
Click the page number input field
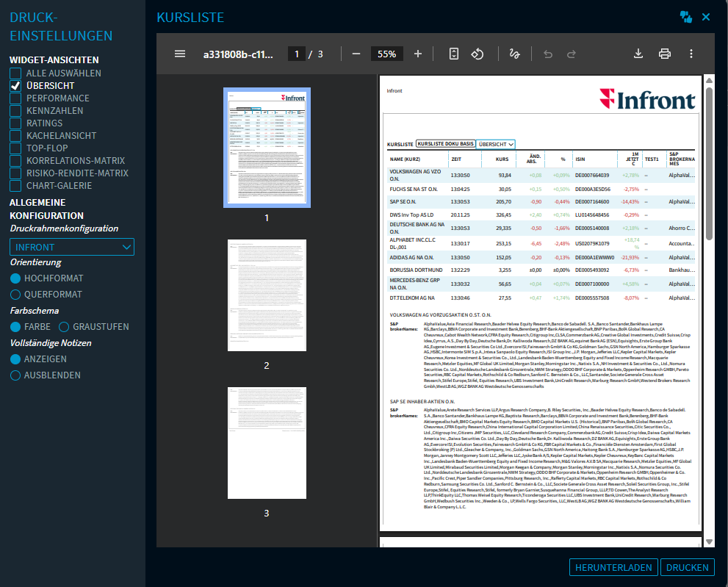(297, 54)
